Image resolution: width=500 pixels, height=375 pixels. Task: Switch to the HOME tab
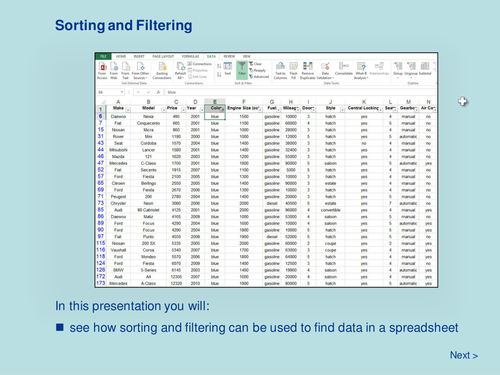[x=121, y=56]
